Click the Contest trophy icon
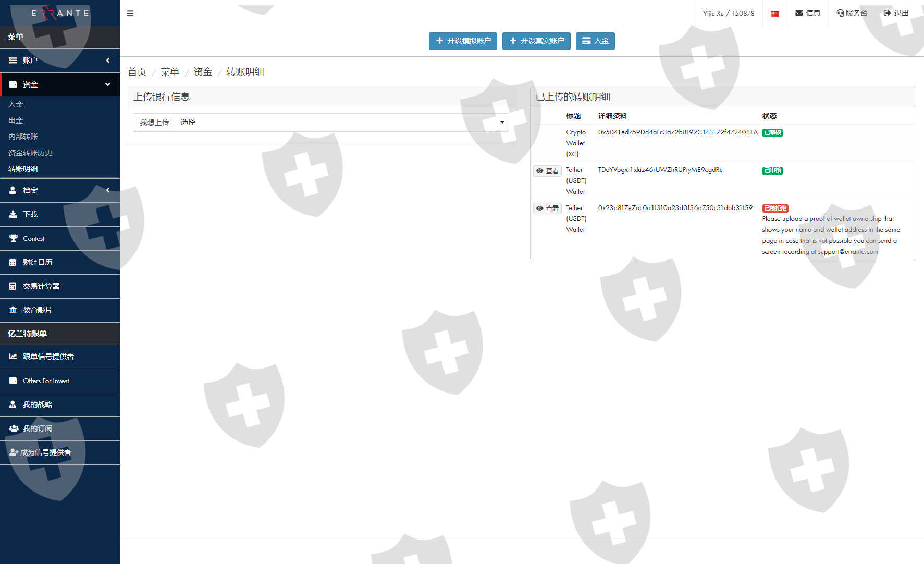 click(13, 238)
